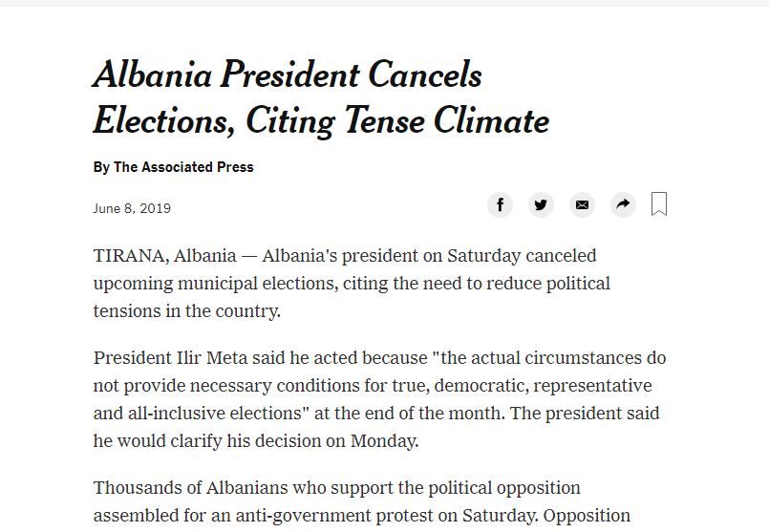The width and height of the screenshot is (769, 532).
Task: Open more sharing options arrow icon
Action: 623,204
